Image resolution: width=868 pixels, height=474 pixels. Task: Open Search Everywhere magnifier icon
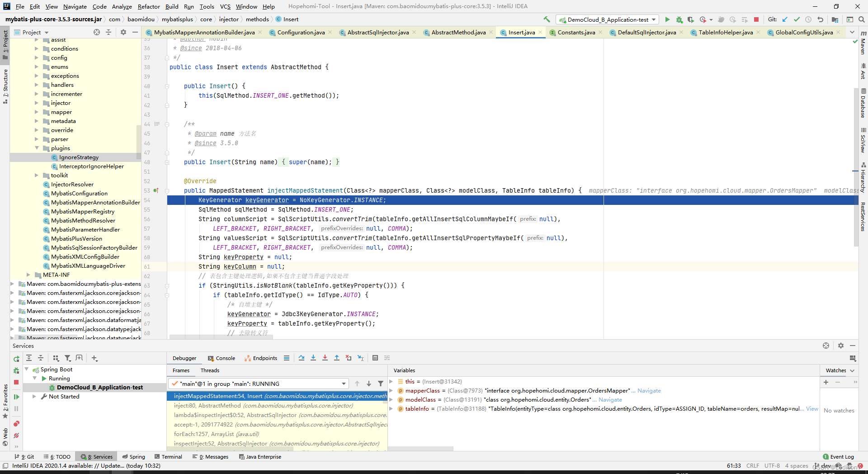[x=861, y=19]
